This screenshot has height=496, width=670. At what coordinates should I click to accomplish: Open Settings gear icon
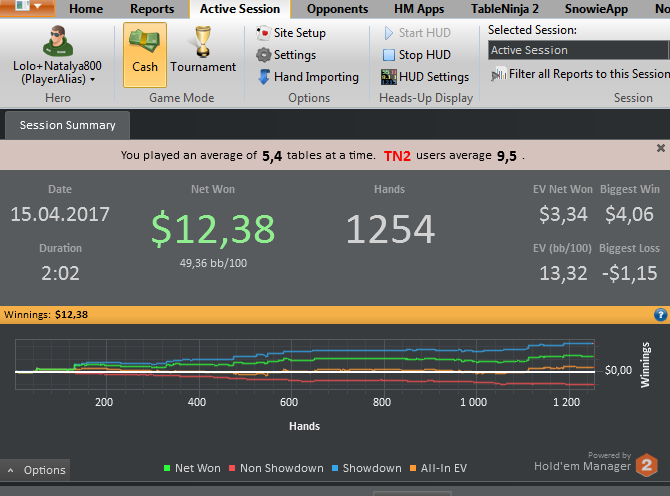point(264,55)
